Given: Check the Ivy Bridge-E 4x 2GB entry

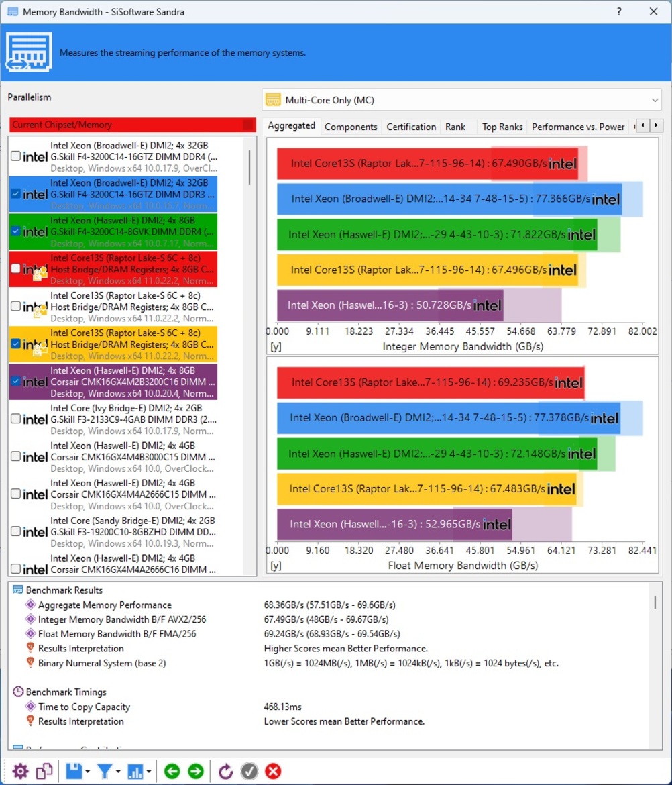Looking at the screenshot, I should [15, 419].
